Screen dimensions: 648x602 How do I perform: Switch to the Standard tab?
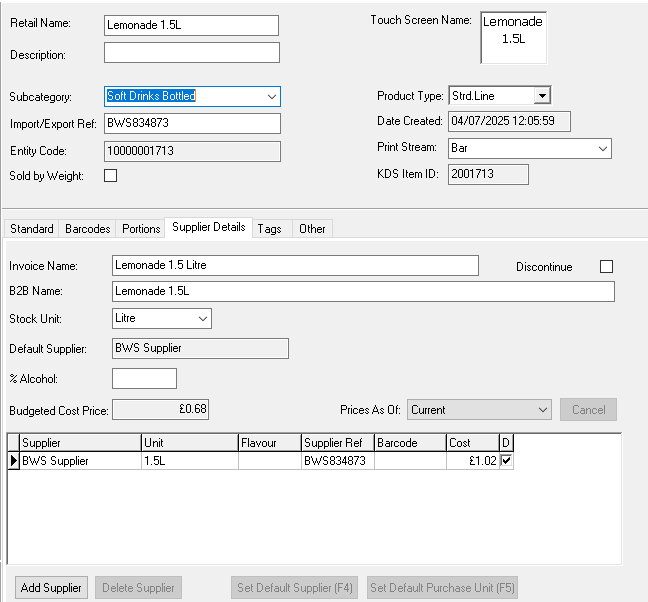32,229
